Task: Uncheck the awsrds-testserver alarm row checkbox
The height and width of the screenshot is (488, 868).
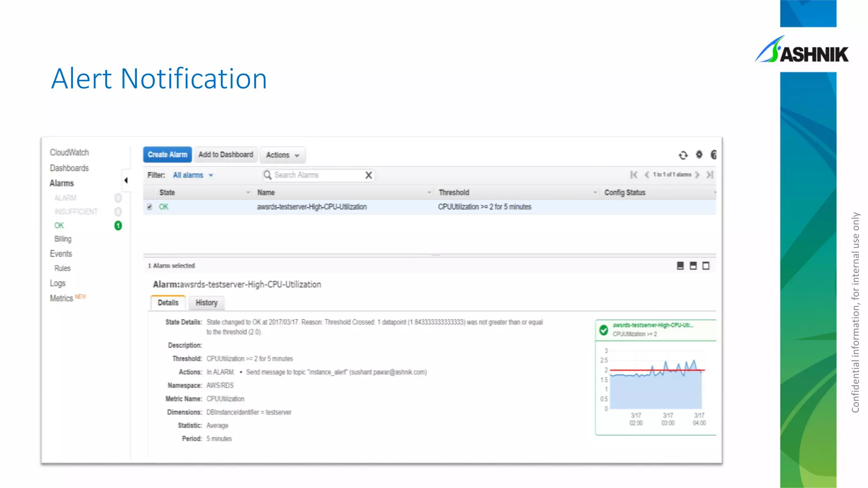Action: click(x=150, y=207)
